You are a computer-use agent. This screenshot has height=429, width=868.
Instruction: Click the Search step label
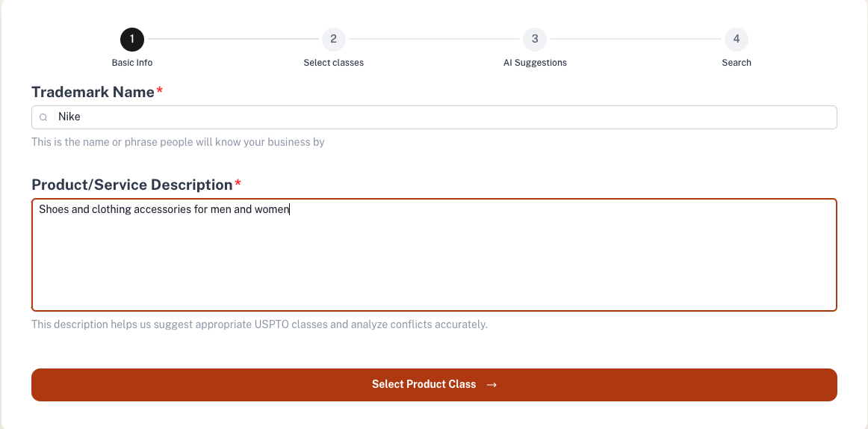pos(737,63)
